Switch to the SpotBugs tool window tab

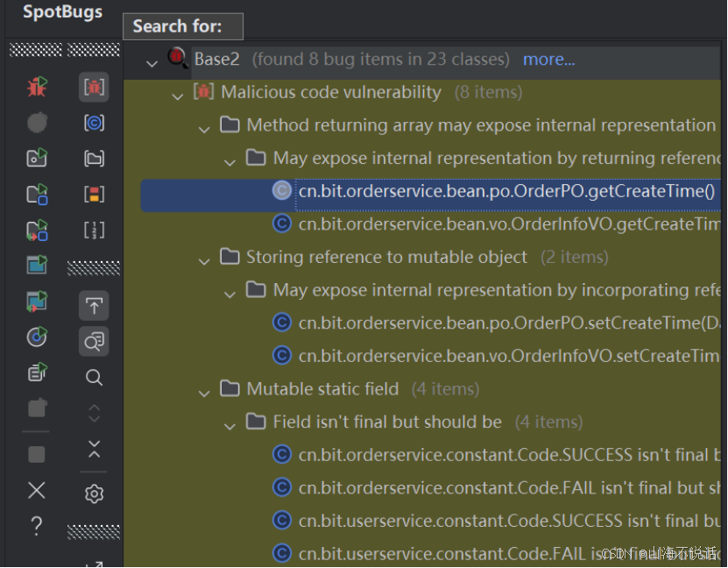[x=62, y=12]
